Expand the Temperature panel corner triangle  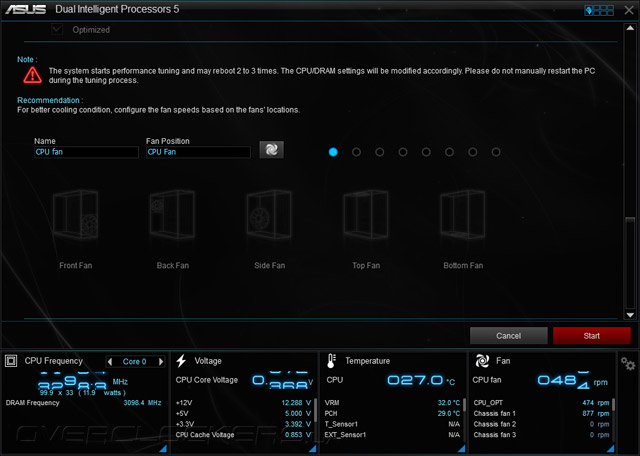(461, 449)
